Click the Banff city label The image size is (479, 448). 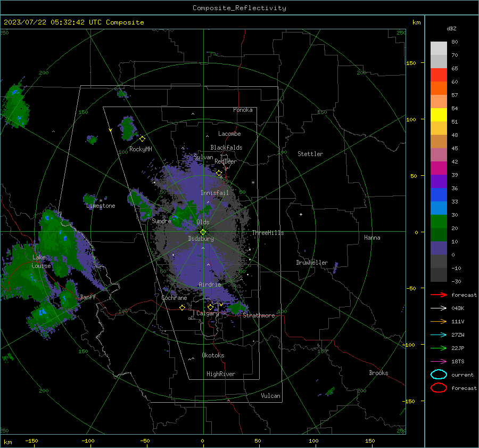[88, 297]
